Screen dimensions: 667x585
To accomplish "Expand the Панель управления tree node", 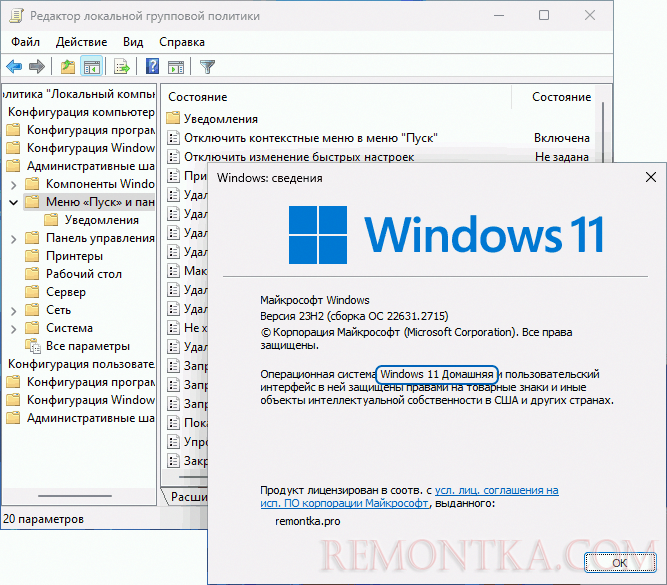I will (14, 239).
